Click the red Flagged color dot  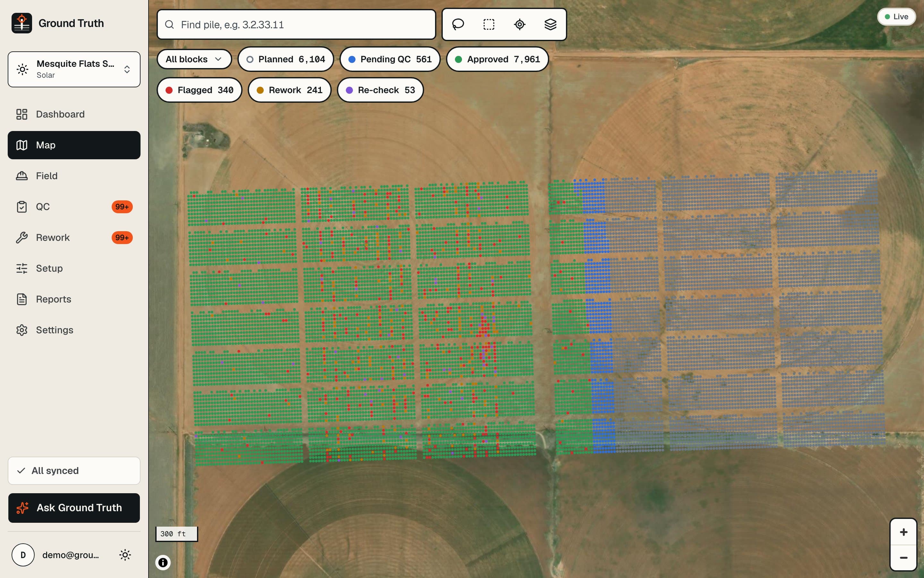pyautogui.click(x=169, y=90)
